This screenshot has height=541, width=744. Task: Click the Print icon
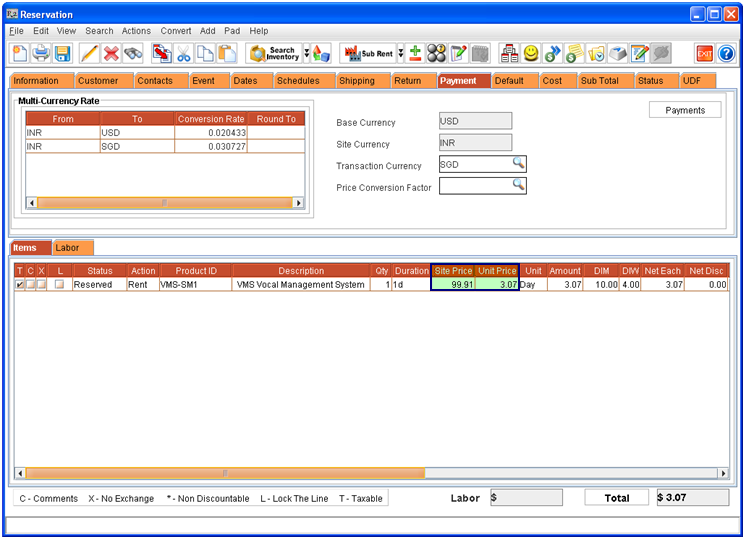(41, 54)
